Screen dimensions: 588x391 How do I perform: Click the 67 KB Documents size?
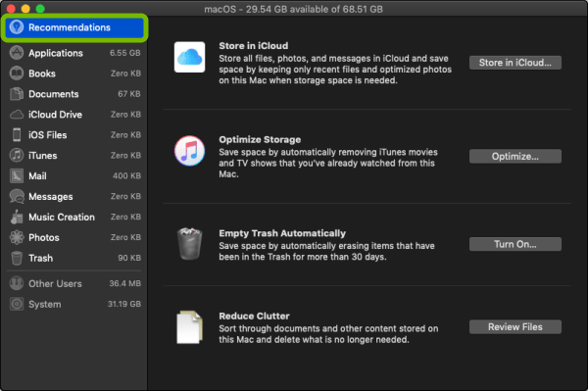tap(129, 94)
